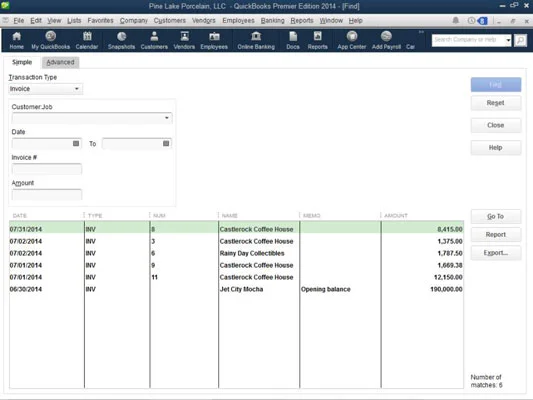Click the 1,669.38 amount cell

pos(422,265)
